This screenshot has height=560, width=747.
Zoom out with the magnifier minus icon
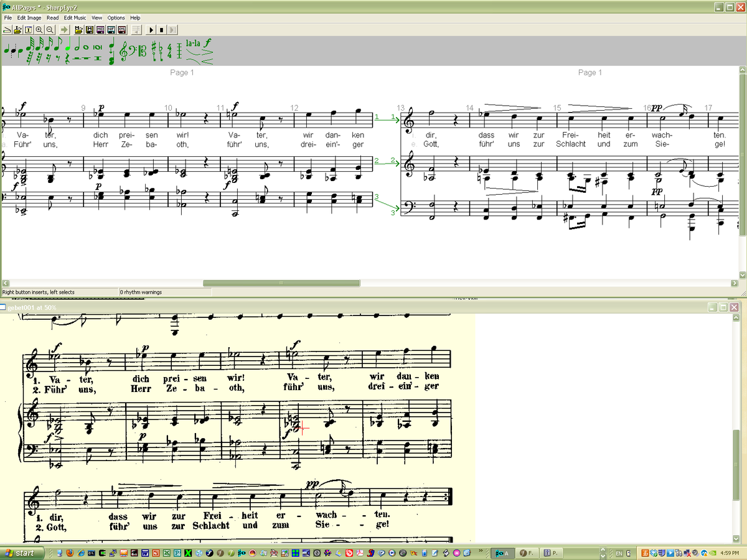pos(50,30)
